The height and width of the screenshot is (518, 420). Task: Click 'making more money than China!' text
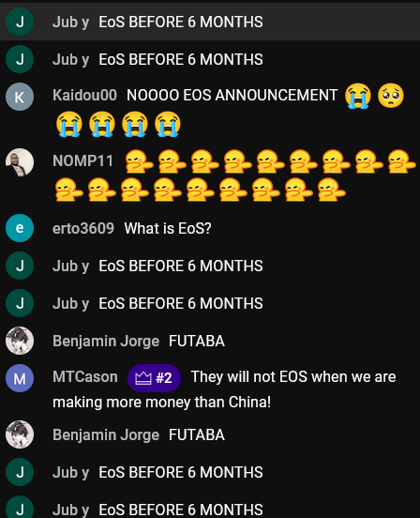[x=161, y=403]
